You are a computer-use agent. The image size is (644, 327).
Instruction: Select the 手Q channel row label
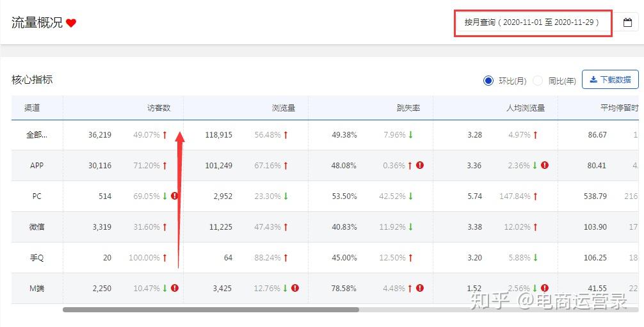pyautogui.click(x=37, y=258)
